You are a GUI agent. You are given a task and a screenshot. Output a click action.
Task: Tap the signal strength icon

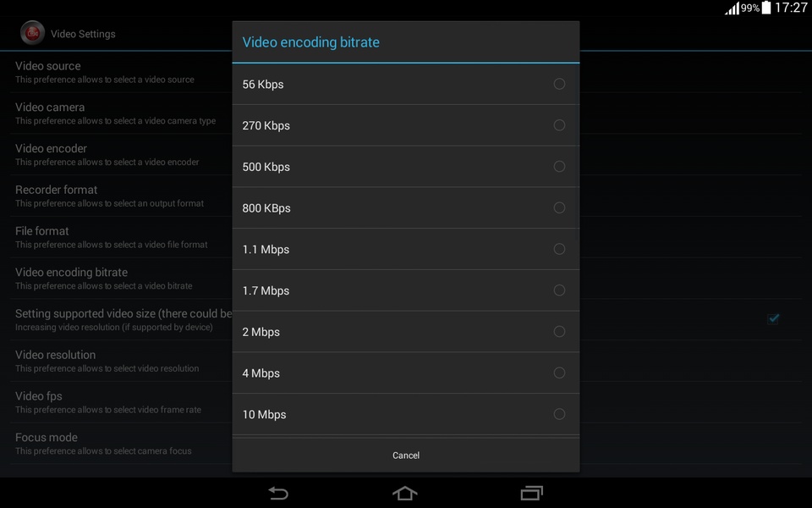pos(732,8)
